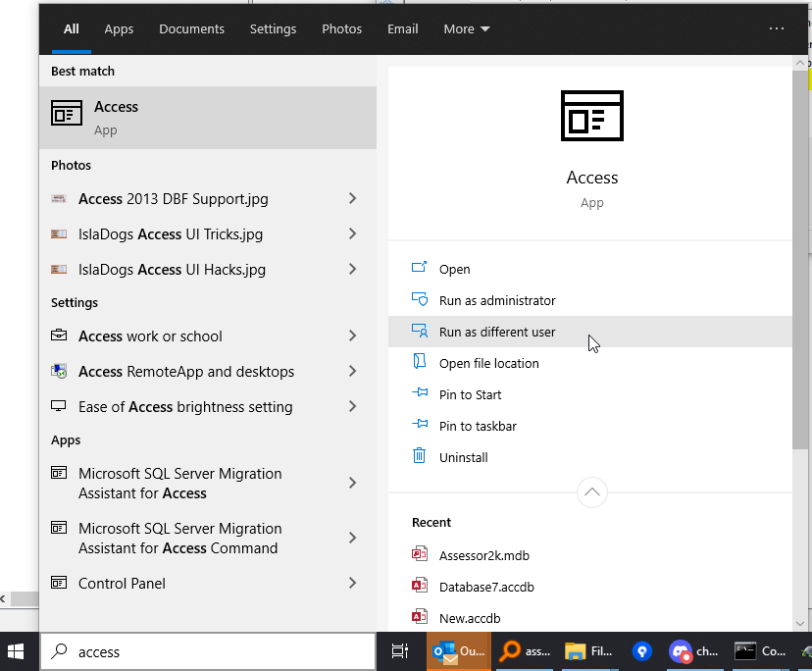Select Uninstall for Access
Image resolution: width=812 pixels, height=671 pixels.
(x=589, y=457)
